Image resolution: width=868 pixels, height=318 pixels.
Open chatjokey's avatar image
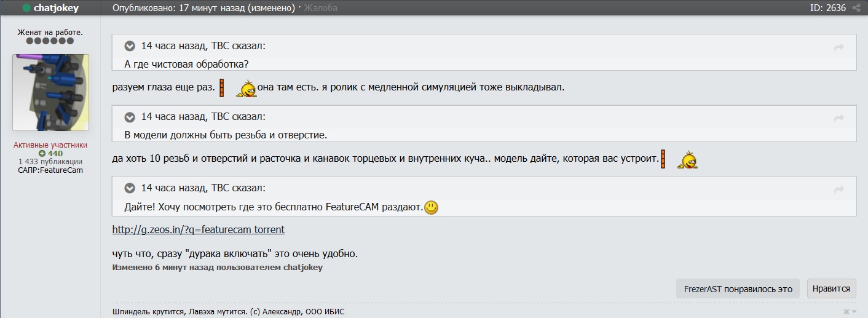coord(51,92)
